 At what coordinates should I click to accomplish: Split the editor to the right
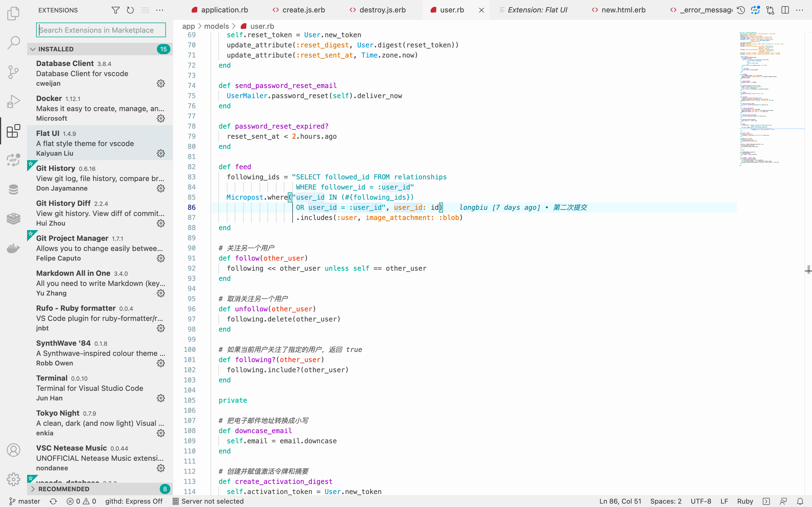click(x=785, y=10)
